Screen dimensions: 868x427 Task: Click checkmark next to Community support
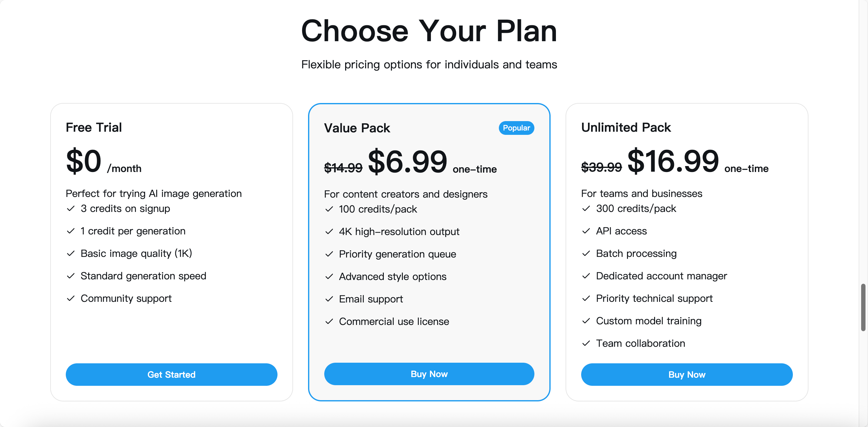point(70,298)
